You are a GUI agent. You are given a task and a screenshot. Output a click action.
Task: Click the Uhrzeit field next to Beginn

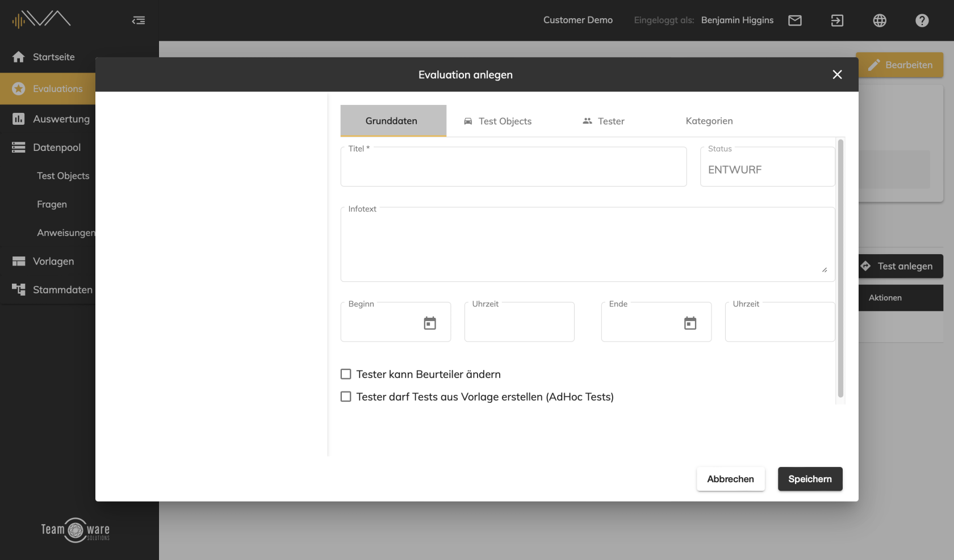coord(520,322)
